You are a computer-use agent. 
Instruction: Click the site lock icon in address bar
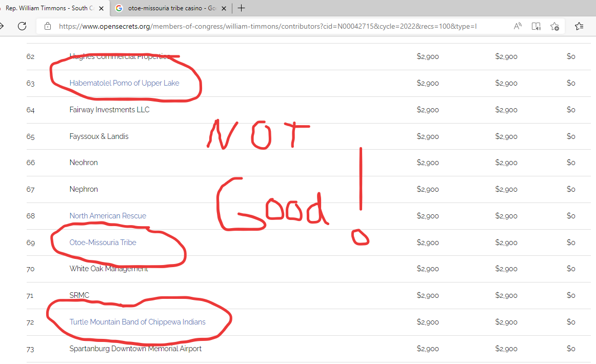pos(48,26)
